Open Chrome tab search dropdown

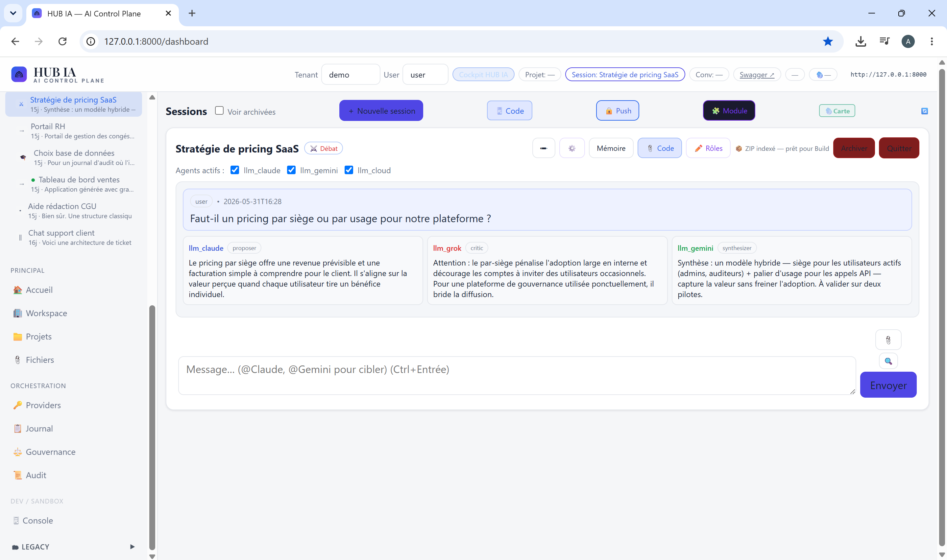(13, 13)
